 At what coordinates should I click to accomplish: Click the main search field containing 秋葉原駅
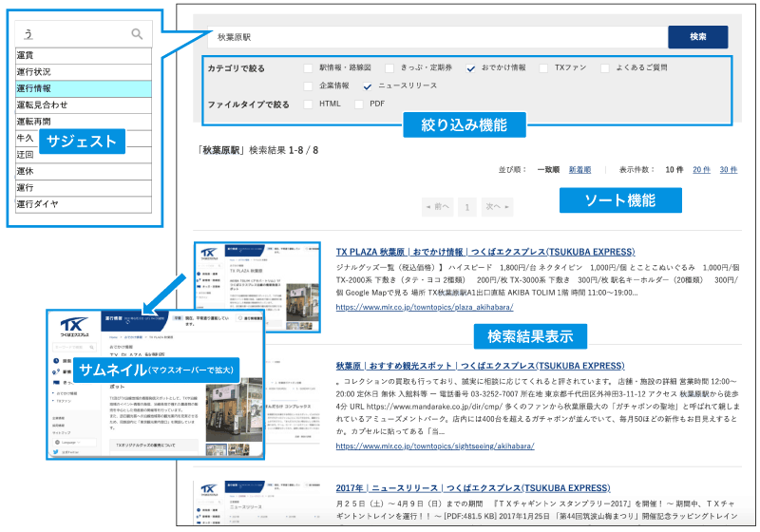click(437, 37)
